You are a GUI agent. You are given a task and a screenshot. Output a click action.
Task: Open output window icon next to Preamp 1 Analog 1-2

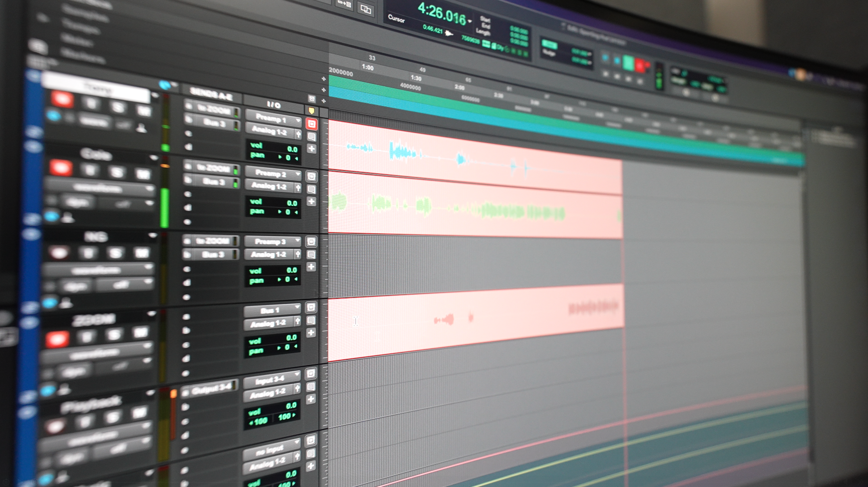[298, 134]
